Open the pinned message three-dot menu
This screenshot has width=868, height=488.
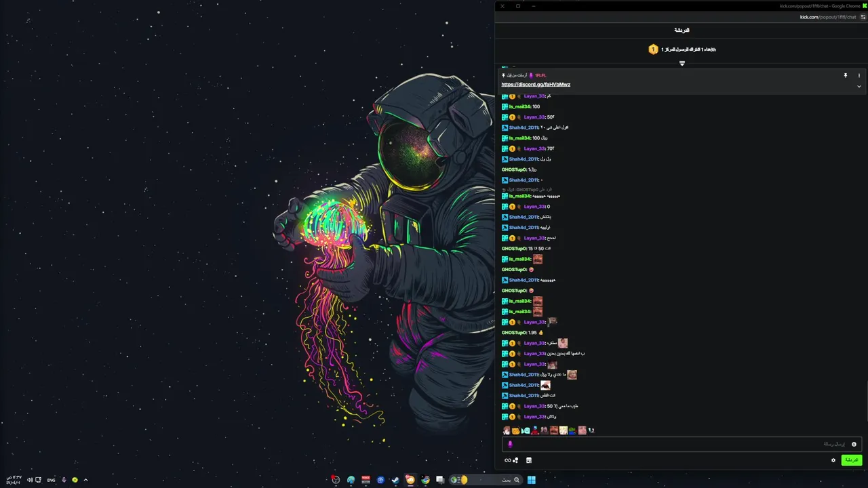pyautogui.click(x=859, y=75)
